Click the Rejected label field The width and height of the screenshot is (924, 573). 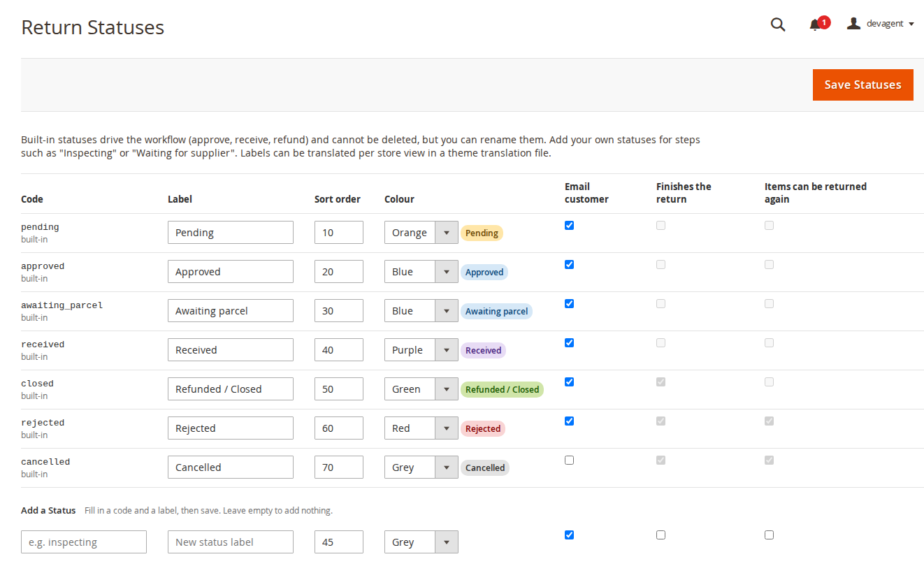(x=231, y=428)
